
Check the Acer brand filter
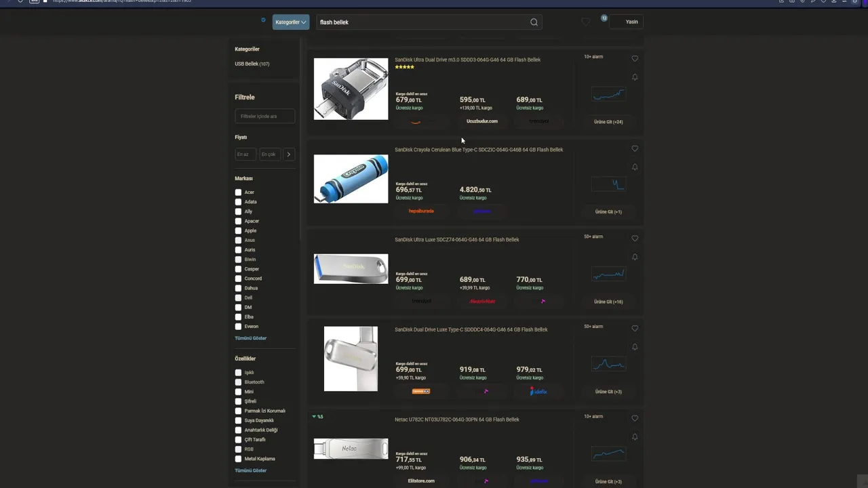tap(238, 192)
